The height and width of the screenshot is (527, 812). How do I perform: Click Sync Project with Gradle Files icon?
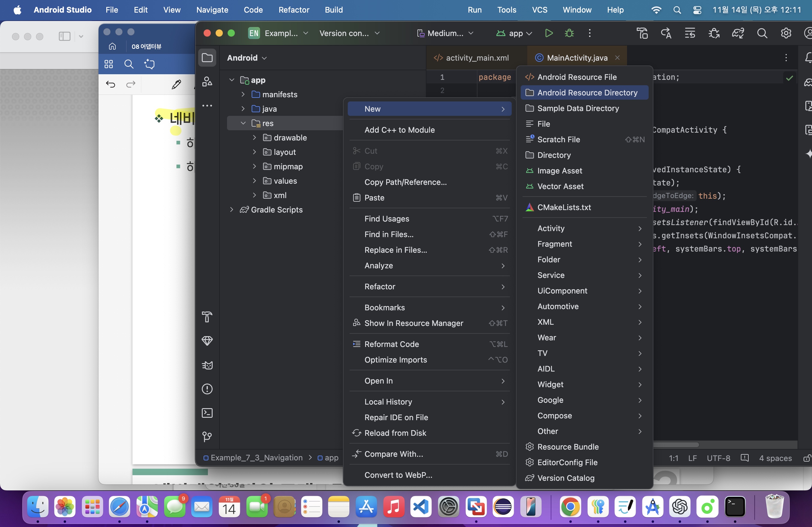point(738,33)
